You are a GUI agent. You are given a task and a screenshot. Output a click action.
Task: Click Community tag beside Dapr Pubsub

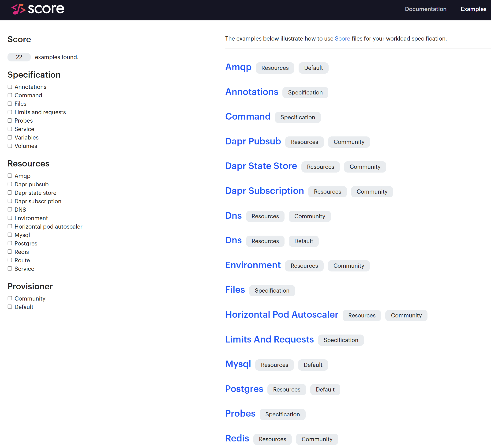point(349,142)
